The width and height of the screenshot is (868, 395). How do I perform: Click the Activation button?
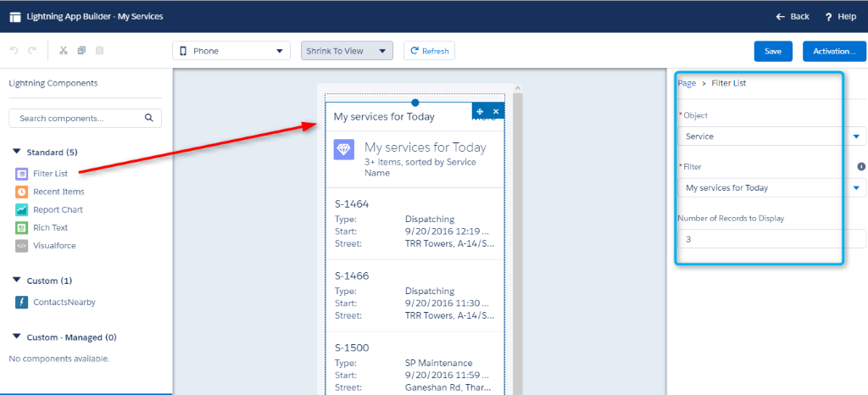tap(834, 51)
